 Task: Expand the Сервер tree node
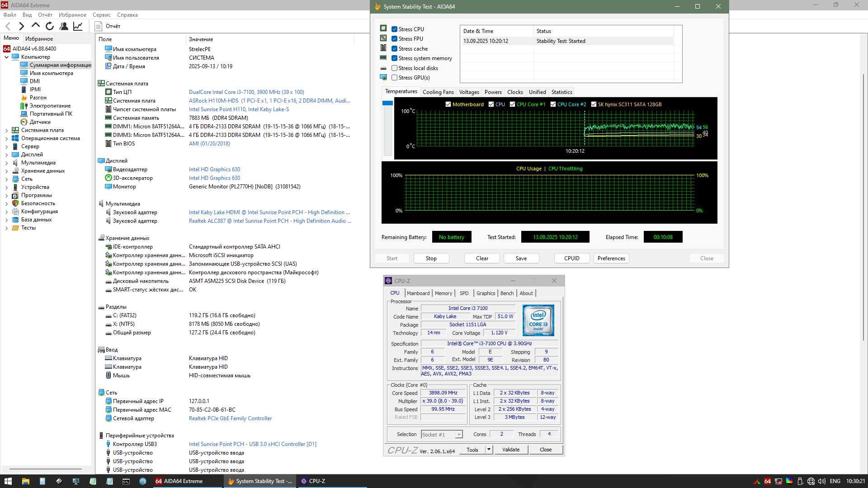[6, 146]
